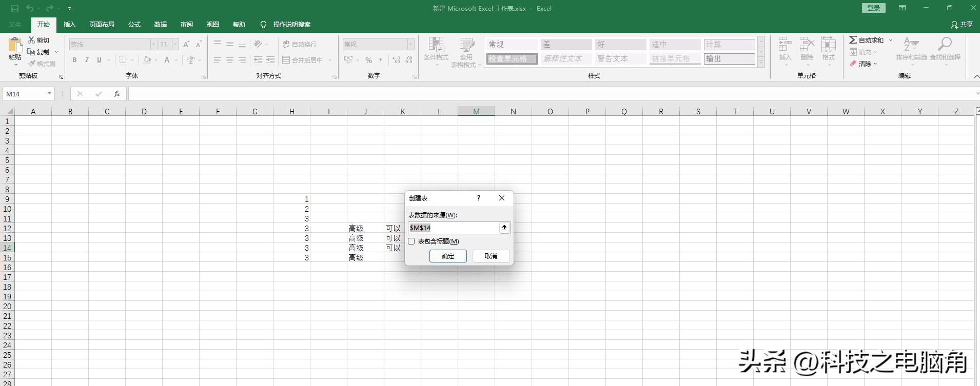This screenshot has width=980, height=386.
Task: Click the table data source range field
Action: pyautogui.click(x=454, y=228)
